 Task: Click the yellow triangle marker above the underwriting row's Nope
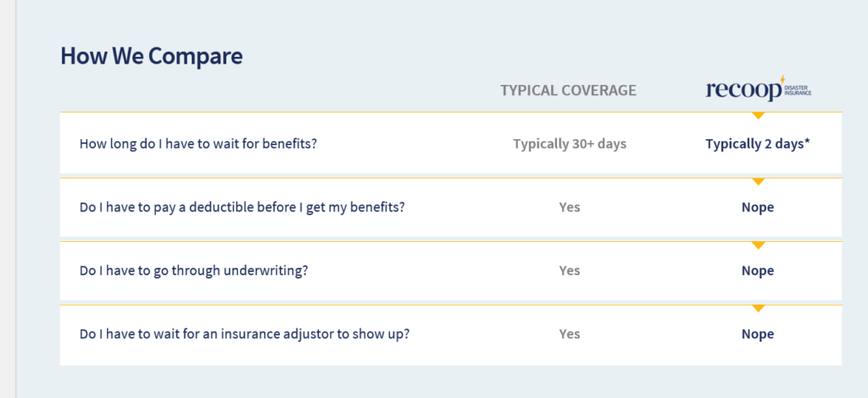tap(759, 245)
